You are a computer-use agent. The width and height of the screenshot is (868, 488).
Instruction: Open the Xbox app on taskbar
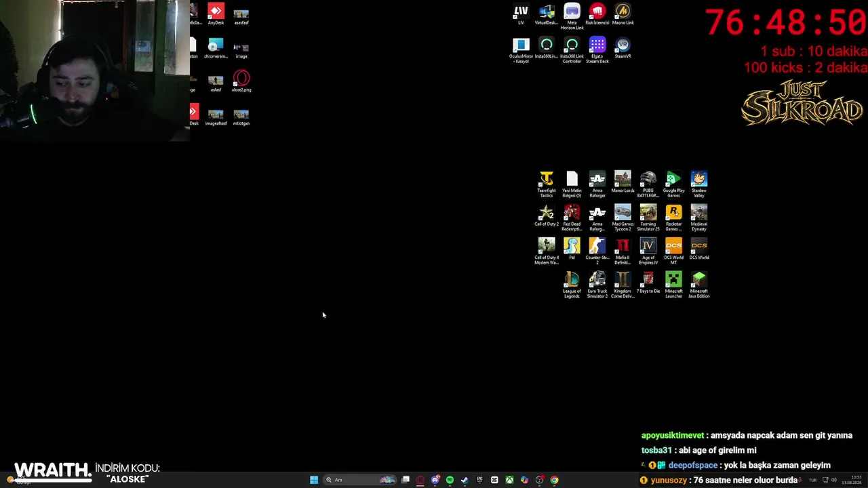pos(509,480)
